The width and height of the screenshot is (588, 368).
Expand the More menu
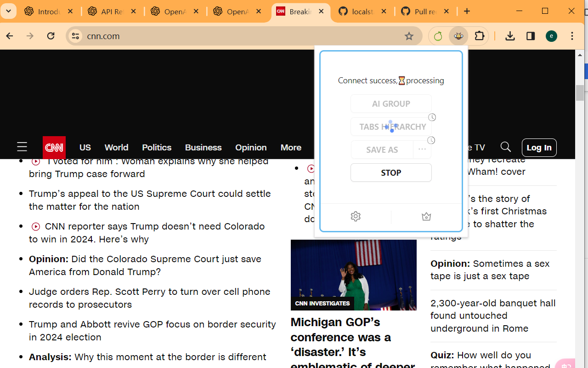(x=291, y=148)
